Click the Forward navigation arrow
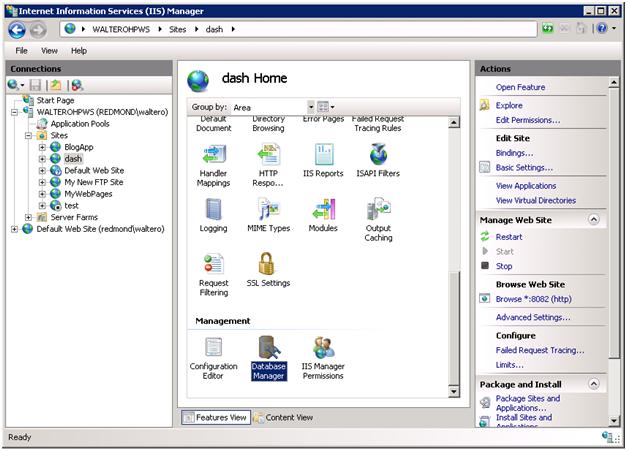This screenshot has width=628, height=451. pos(38,30)
